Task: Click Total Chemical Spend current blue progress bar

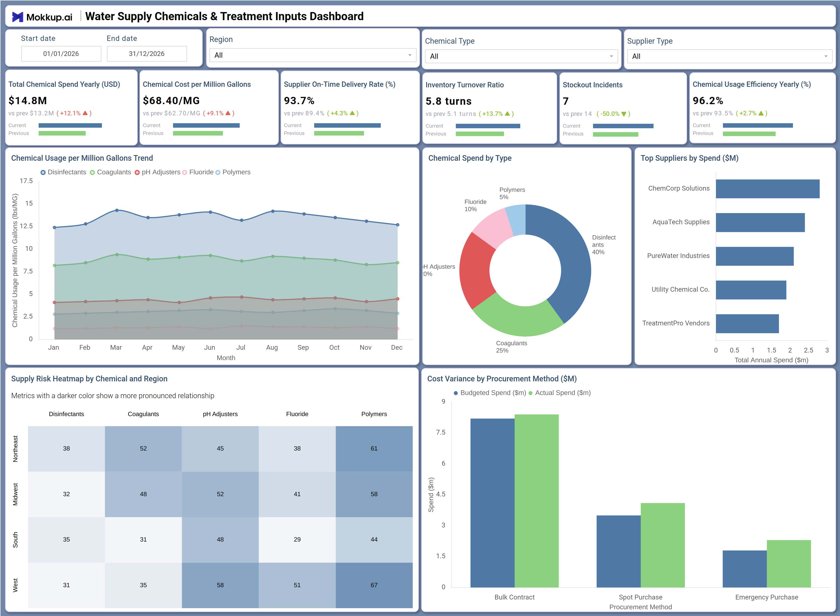Action: [70, 126]
